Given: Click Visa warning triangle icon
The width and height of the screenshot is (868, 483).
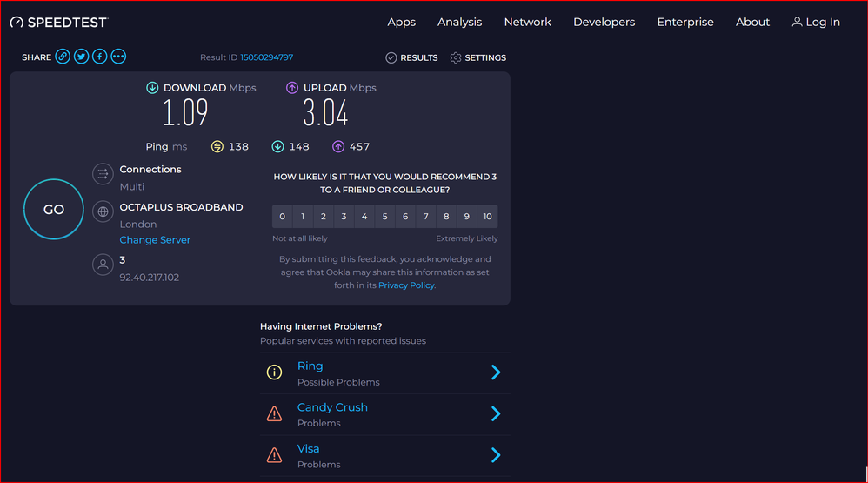Looking at the screenshot, I should coord(274,455).
